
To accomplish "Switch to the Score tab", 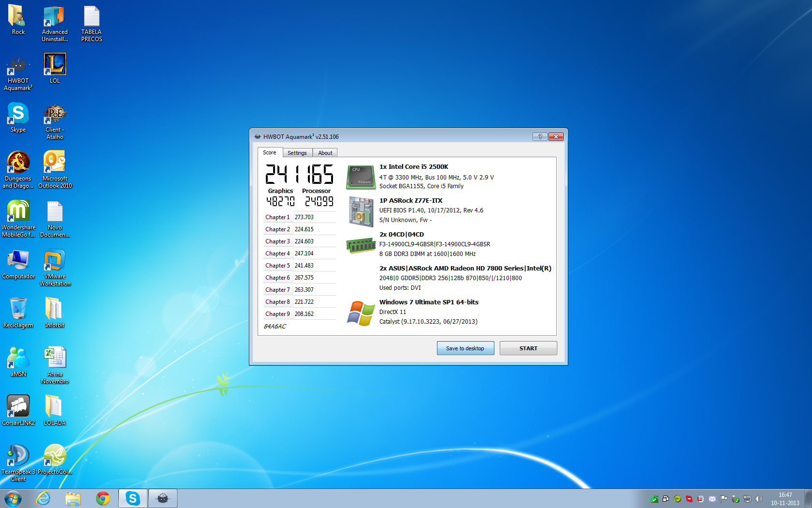I will [x=270, y=152].
